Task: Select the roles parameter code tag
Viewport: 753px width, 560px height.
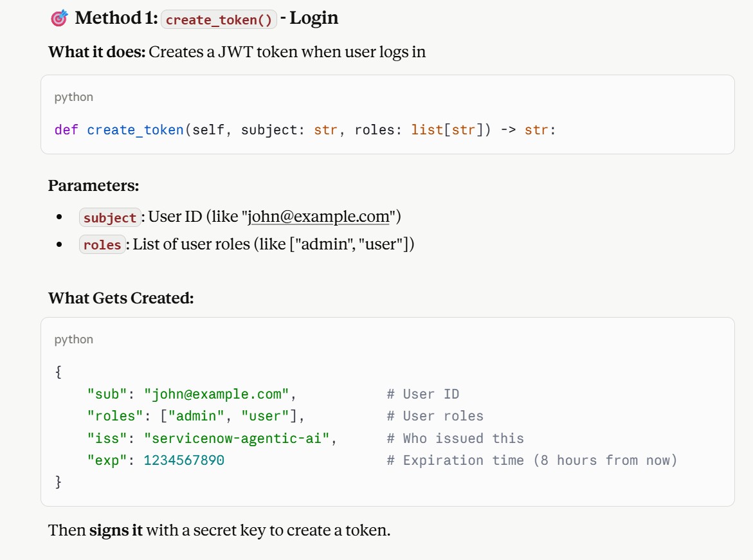Action: coord(102,244)
